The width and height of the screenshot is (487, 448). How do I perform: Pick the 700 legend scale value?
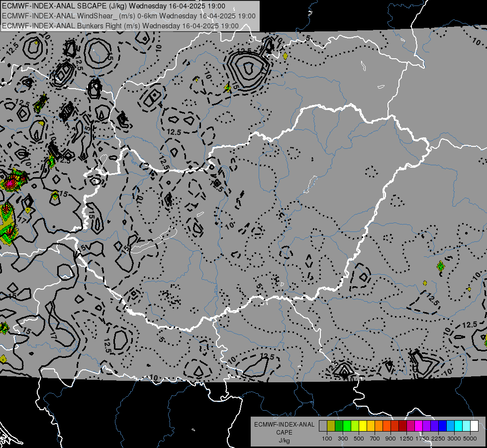[x=375, y=439]
